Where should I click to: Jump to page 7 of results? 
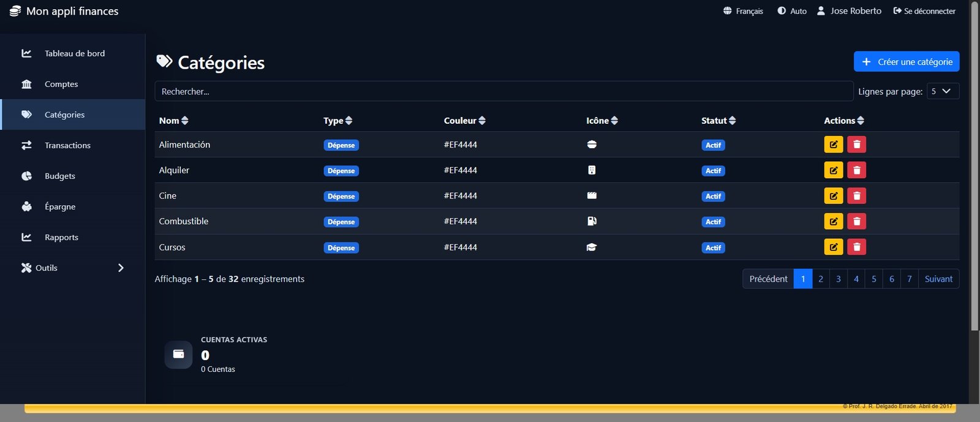point(910,279)
